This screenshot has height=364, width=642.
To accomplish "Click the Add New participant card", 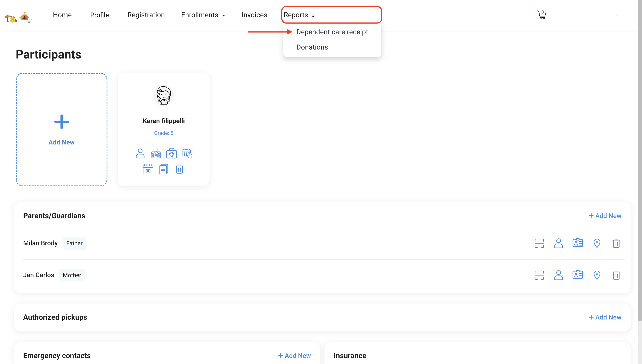I will pyautogui.click(x=62, y=129).
